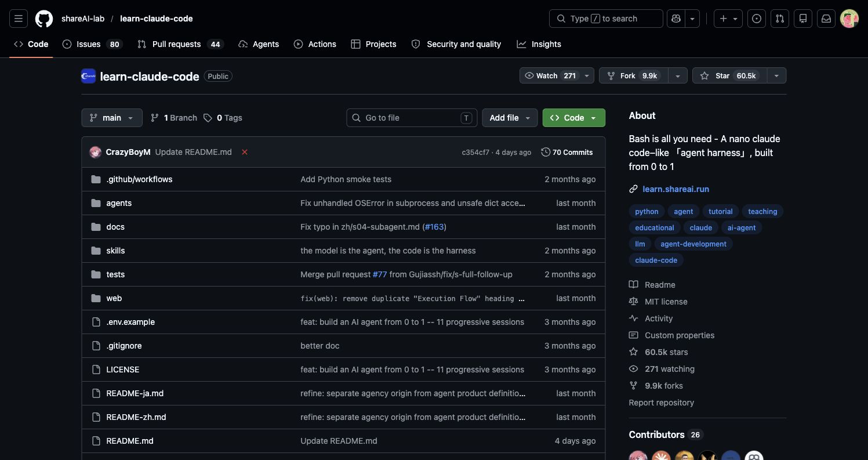This screenshot has width=868, height=460.
Task: Open the shareAI-lab owner link
Action: pyautogui.click(x=83, y=19)
